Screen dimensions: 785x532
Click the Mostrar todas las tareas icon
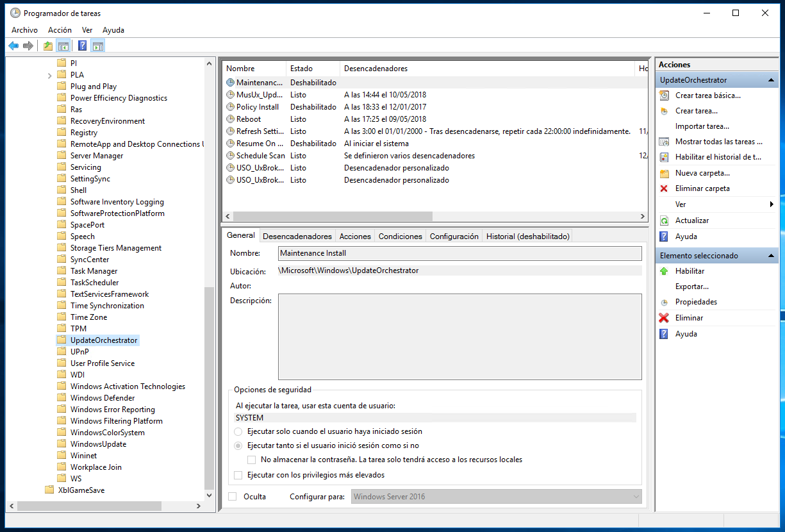[x=664, y=142]
